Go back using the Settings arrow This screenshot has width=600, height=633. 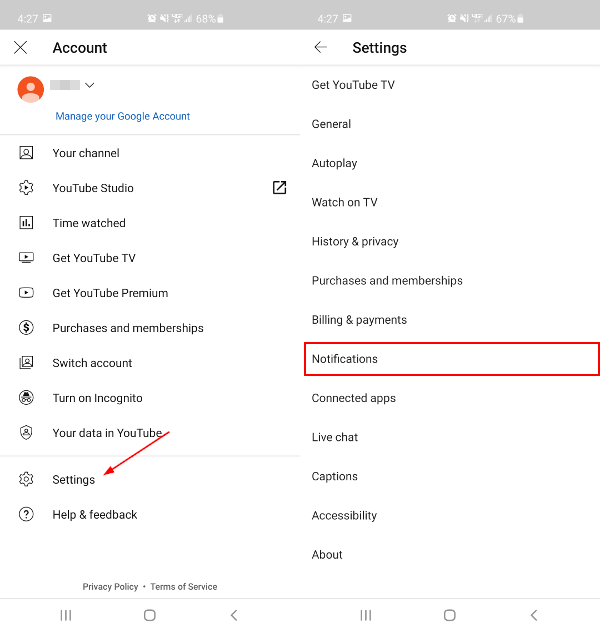click(321, 47)
